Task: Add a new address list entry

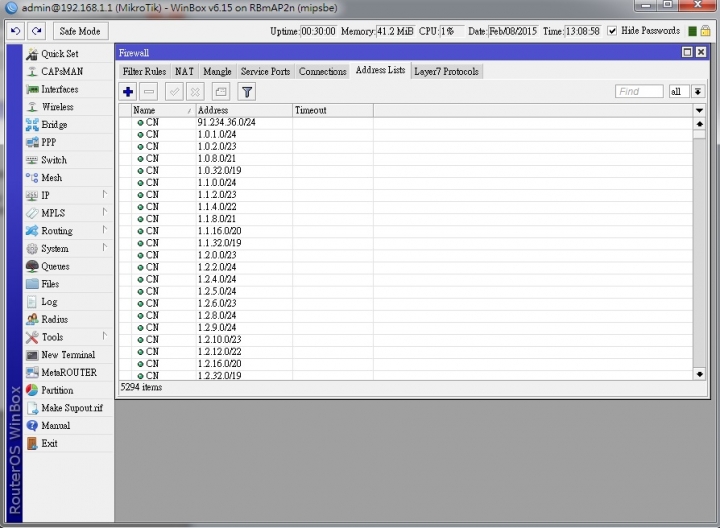Action: [128, 92]
